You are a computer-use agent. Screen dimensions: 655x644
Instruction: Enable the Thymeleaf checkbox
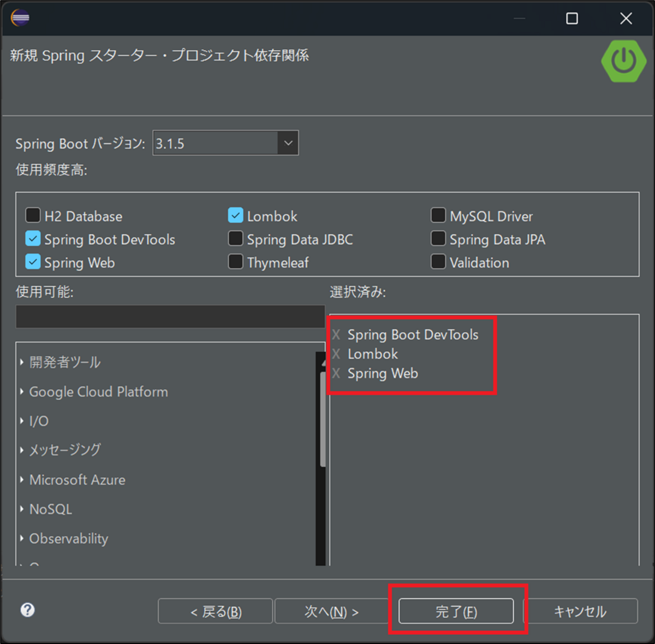(x=235, y=262)
